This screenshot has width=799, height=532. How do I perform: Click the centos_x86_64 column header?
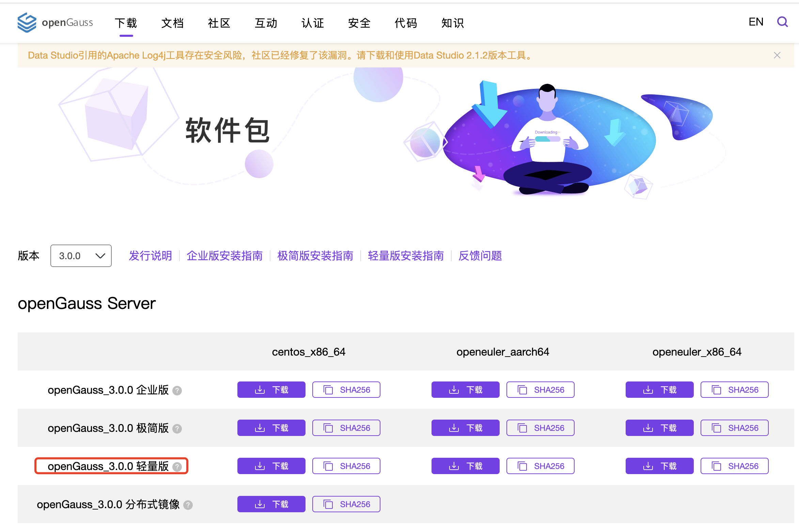click(309, 352)
